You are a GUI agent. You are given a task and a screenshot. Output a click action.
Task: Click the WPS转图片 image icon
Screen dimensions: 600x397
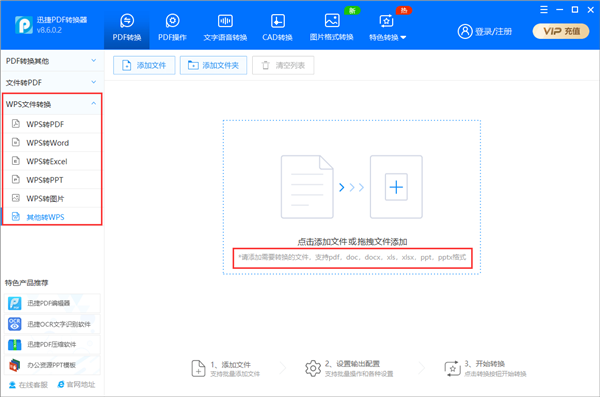16,198
